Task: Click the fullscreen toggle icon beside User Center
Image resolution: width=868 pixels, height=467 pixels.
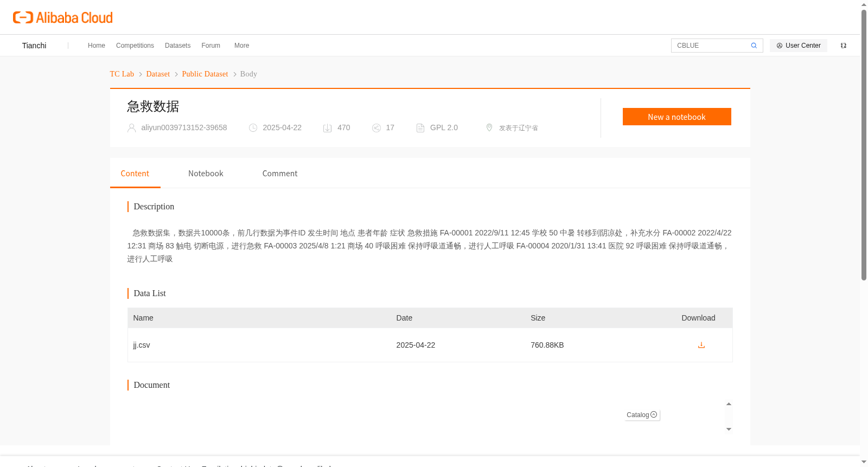Action: pyautogui.click(x=844, y=46)
